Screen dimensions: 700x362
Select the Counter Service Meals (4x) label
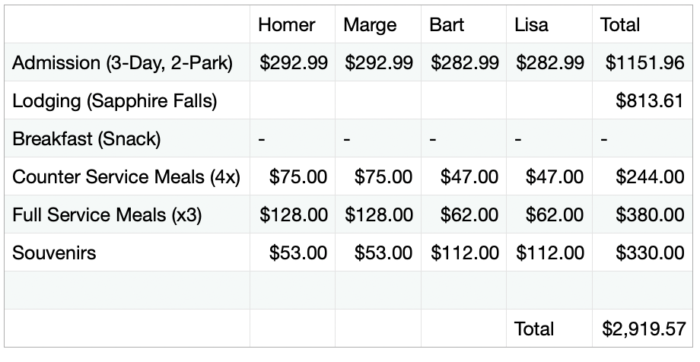click(126, 177)
